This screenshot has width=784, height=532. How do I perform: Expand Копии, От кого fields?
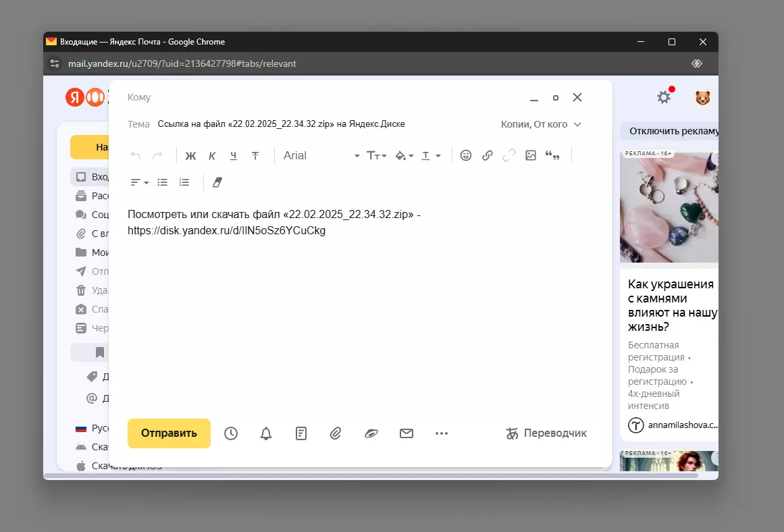point(541,124)
